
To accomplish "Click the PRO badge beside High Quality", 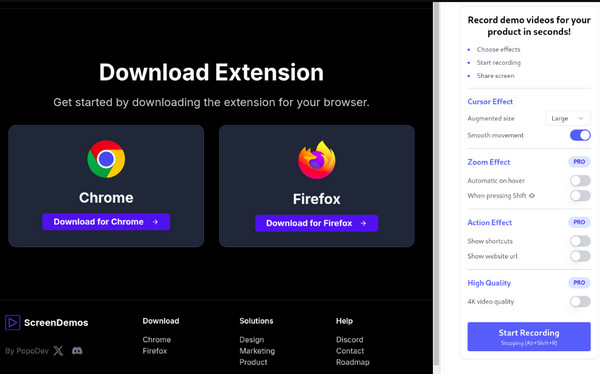I will pyautogui.click(x=579, y=283).
